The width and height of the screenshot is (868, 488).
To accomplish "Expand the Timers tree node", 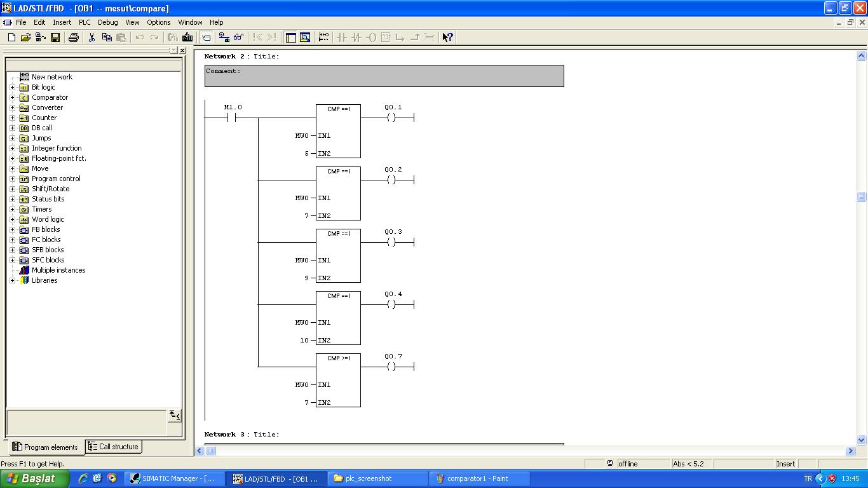I will 12,209.
